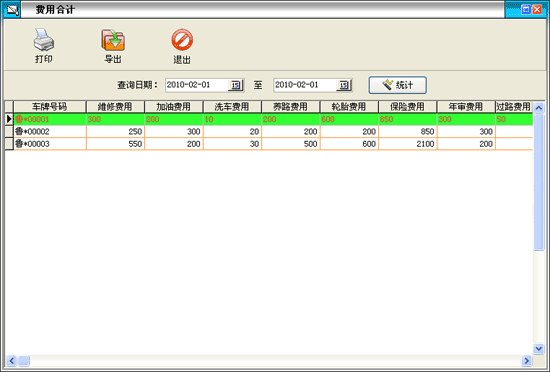
Task: Click row indicator arrow of first row
Action: point(9,119)
